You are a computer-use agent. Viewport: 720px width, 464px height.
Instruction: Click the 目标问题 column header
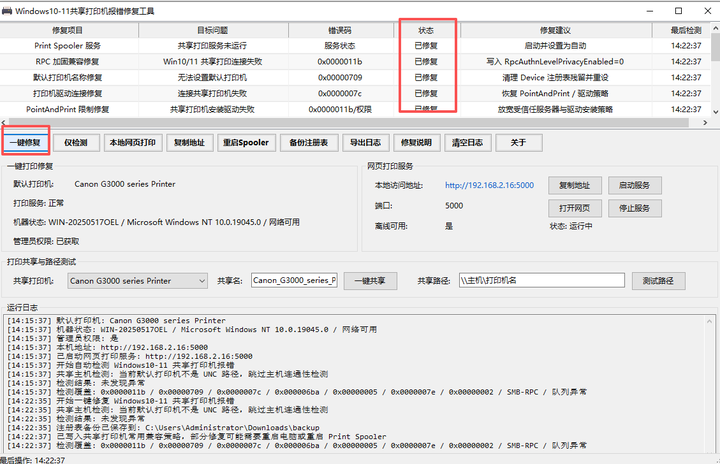(213, 30)
